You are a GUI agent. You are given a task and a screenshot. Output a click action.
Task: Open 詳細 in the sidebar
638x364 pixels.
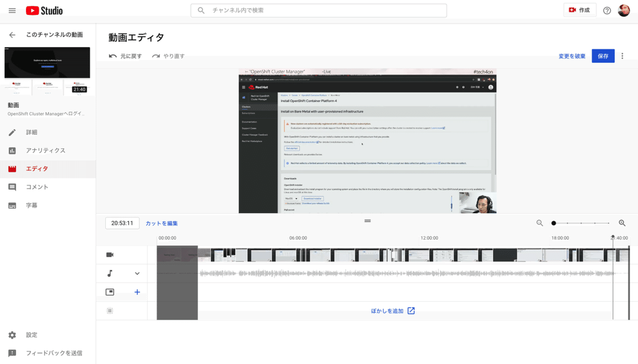[x=48, y=132]
